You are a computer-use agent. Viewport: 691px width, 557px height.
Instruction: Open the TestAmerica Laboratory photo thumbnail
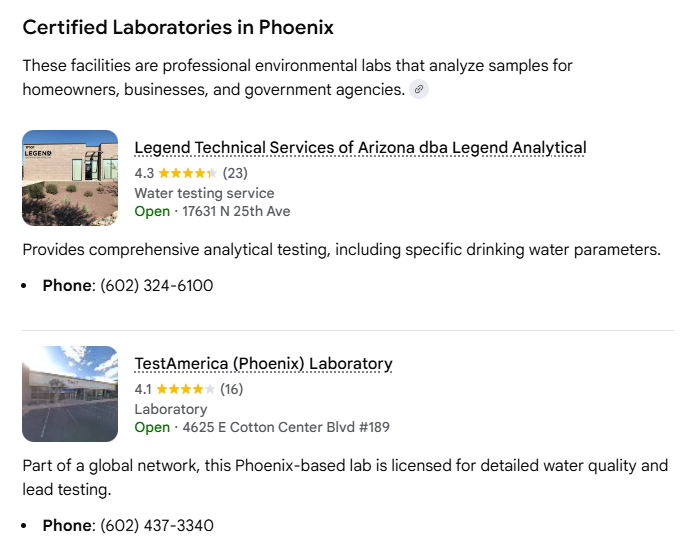70,394
